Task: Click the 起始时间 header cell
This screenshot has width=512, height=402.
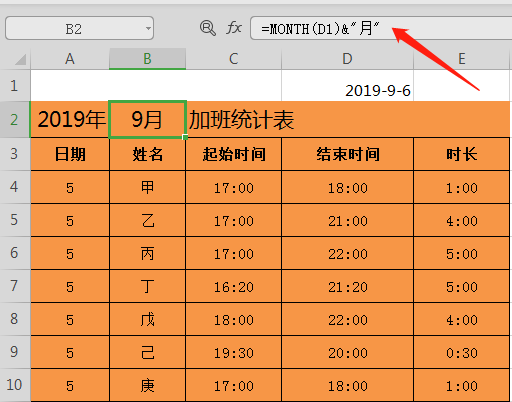Action: point(233,154)
